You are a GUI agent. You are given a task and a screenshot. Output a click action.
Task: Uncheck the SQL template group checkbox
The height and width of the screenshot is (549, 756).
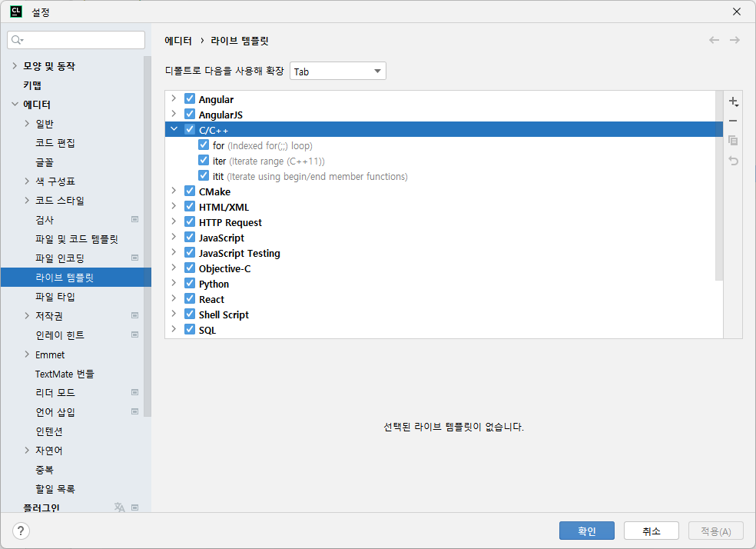[x=190, y=330]
